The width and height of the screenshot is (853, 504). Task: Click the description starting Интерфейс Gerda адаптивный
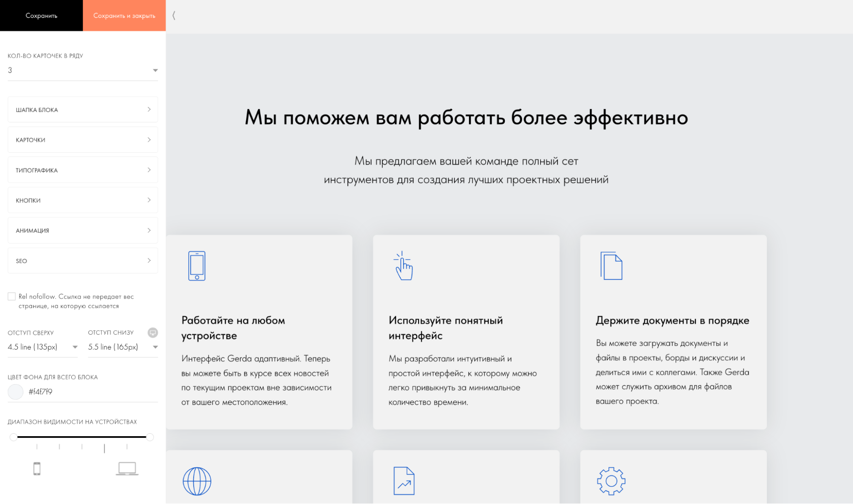pyautogui.click(x=256, y=380)
